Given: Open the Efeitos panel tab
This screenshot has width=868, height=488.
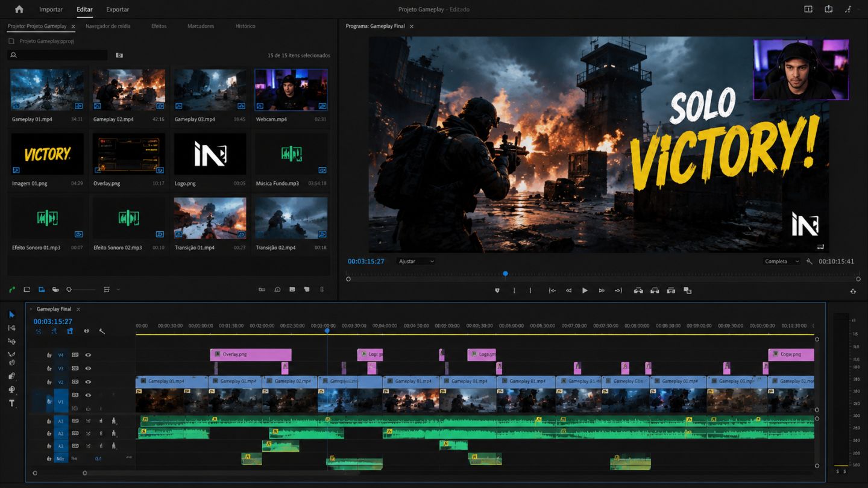Looking at the screenshot, I should tap(159, 27).
